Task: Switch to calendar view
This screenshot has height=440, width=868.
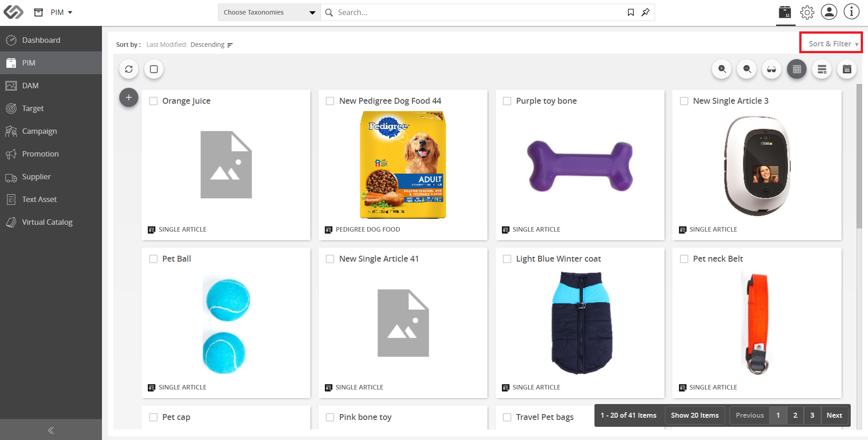Action: [847, 69]
